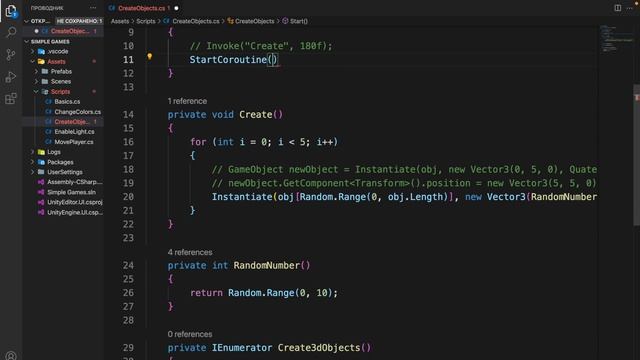Collapse the Open Editors section
Image resolution: width=640 pixels, height=360 pixels.
[27, 21]
